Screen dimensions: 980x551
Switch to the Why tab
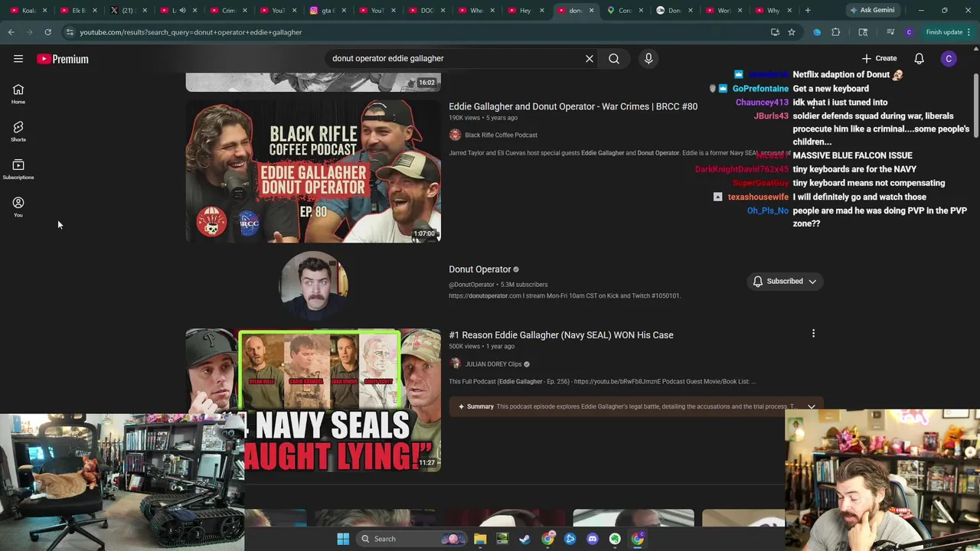click(773, 10)
